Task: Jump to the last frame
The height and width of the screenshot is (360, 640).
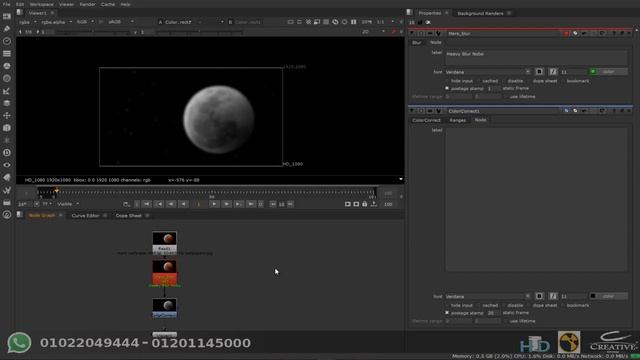Action: point(251,204)
